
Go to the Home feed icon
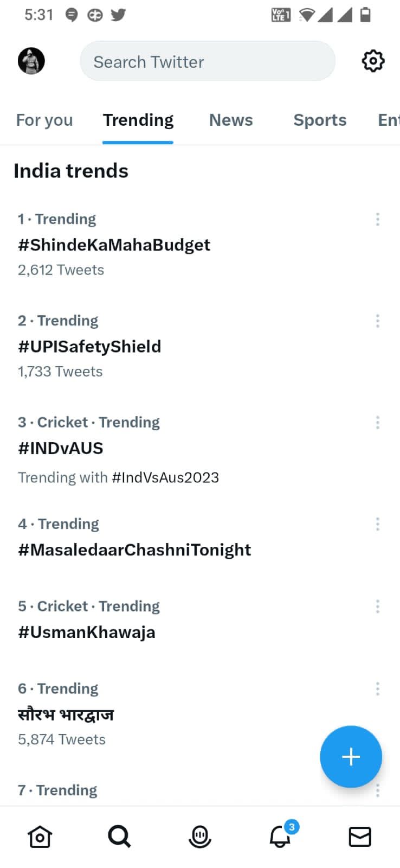40,837
